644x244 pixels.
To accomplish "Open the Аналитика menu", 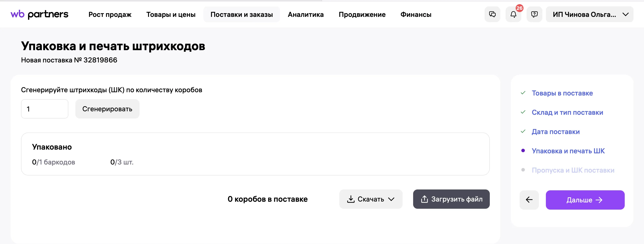I will [x=306, y=14].
